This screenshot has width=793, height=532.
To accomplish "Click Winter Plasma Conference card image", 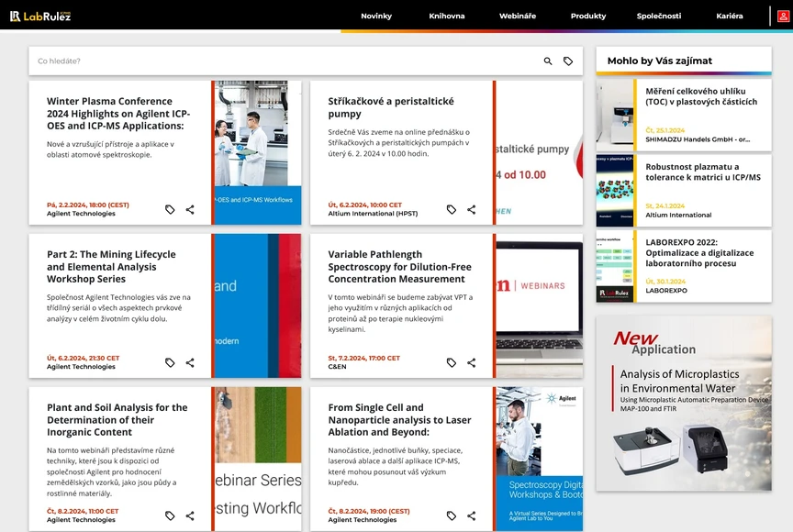I will click(x=258, y=152).
